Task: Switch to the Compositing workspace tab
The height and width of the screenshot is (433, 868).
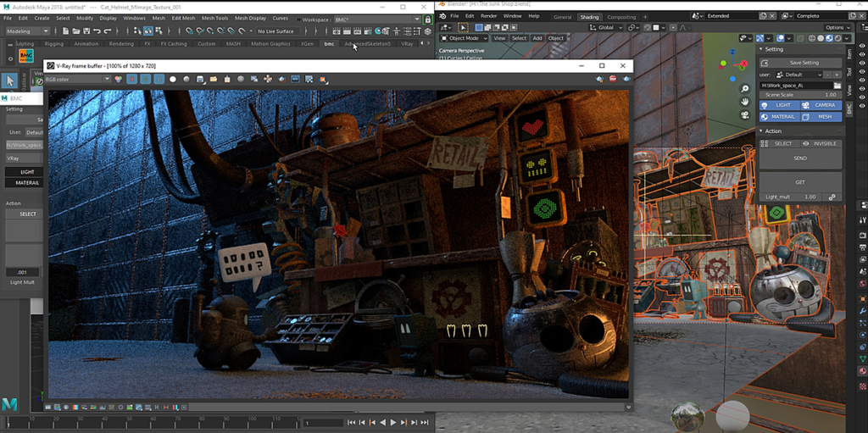Action: coord(621,17)
